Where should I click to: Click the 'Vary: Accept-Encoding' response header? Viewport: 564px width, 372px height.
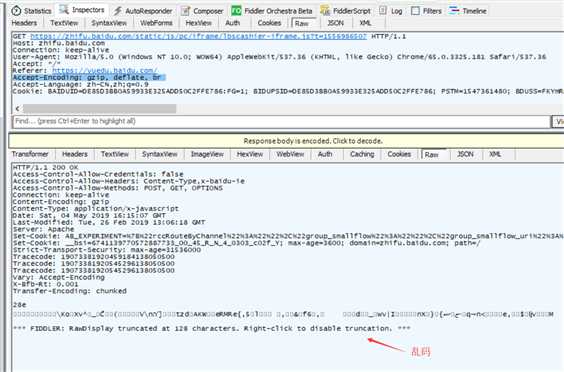58,277
